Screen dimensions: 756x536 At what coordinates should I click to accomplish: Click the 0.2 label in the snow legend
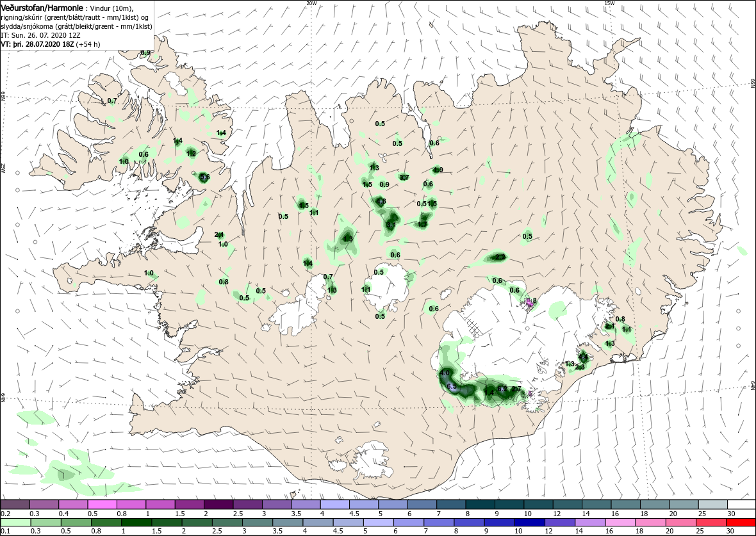pyautogui.click(x=6, y=514)
